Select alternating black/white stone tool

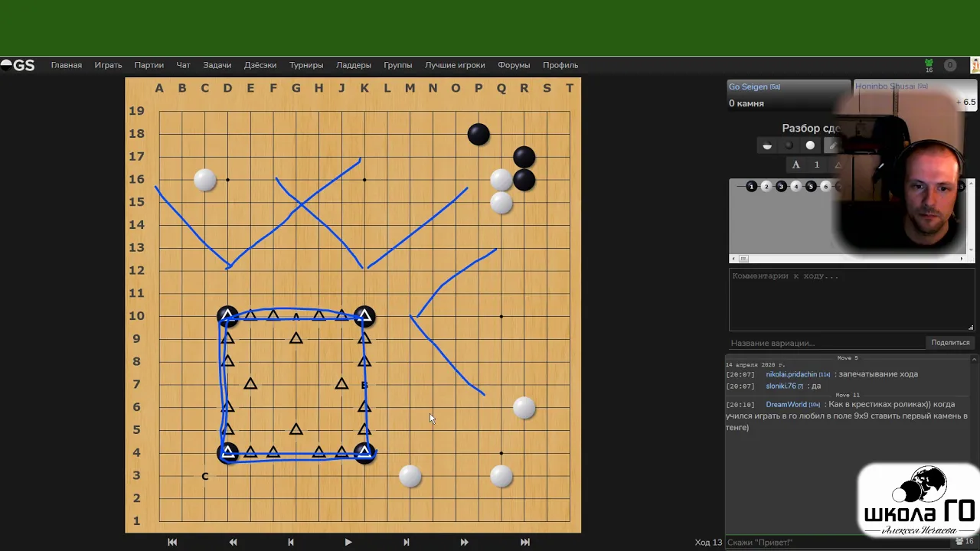pyautogui.click(x=767, y=145)
